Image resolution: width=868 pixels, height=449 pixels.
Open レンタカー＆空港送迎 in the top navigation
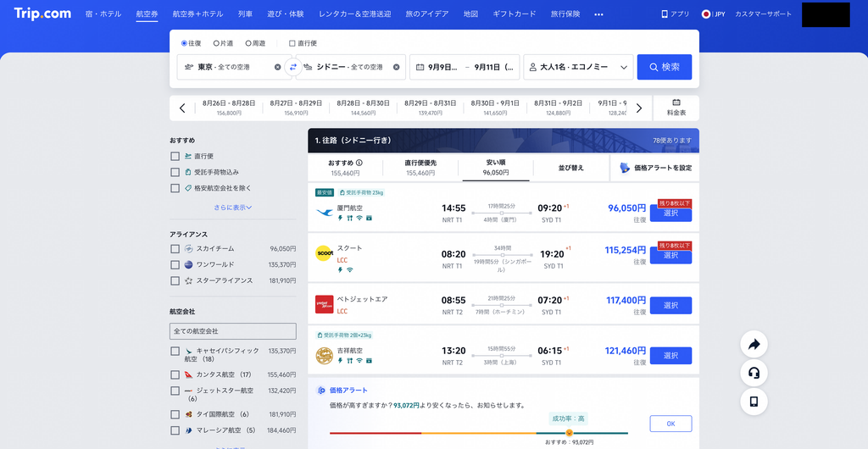point(355,14)
